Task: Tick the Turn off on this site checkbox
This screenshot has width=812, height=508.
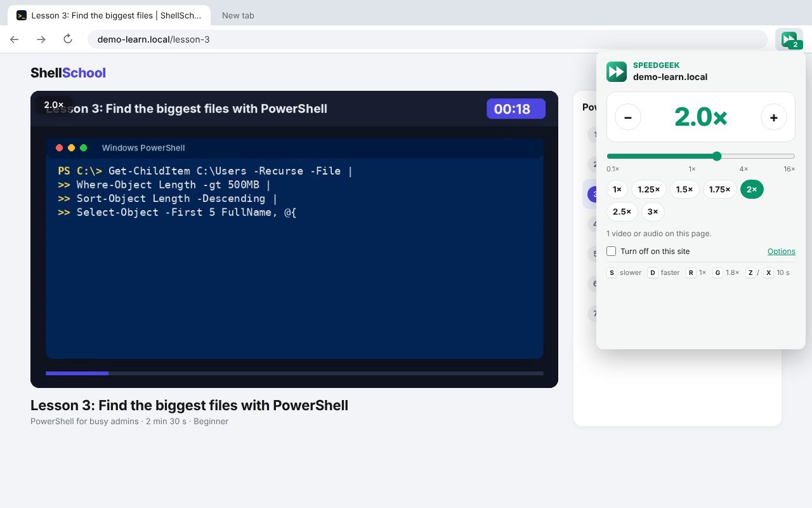Action: [612, 251]
